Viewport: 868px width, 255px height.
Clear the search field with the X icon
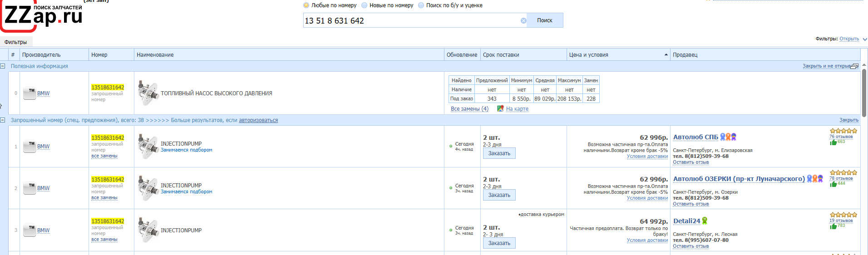click(x=523, y=20)
